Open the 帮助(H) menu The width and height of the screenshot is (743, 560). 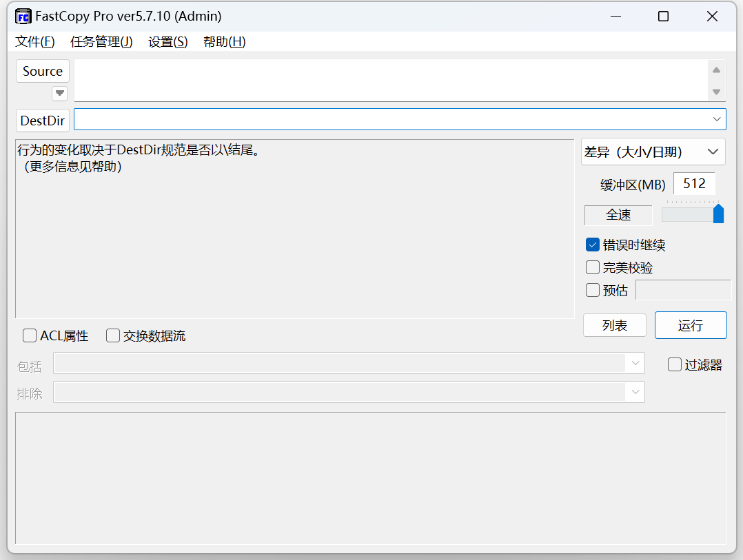click(x=224, y=41)
